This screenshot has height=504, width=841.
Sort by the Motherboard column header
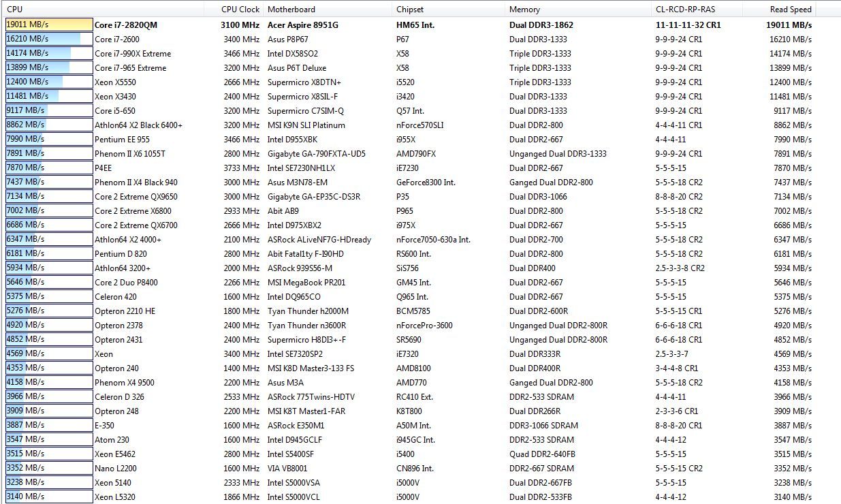(x=327, y=9)
